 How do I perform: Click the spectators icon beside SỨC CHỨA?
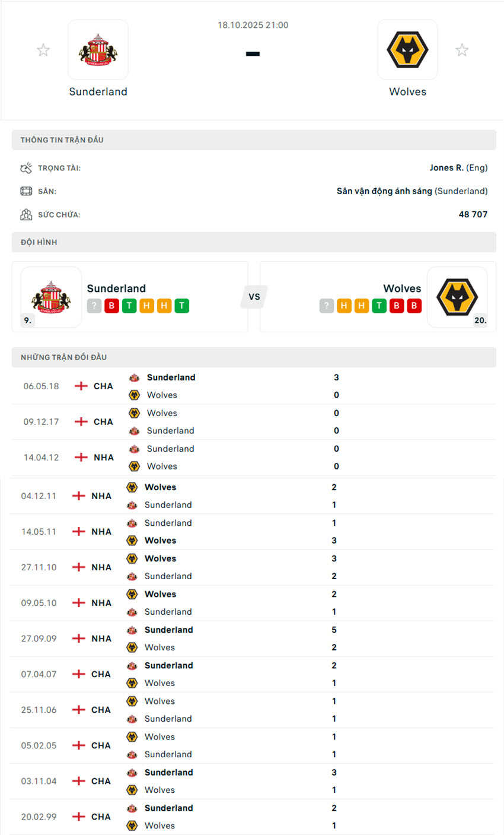click(26, 214)
